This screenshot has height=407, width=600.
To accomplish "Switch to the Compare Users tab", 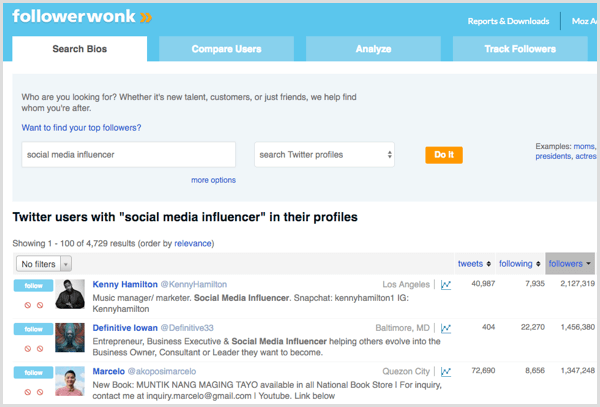I will (226, 49).
